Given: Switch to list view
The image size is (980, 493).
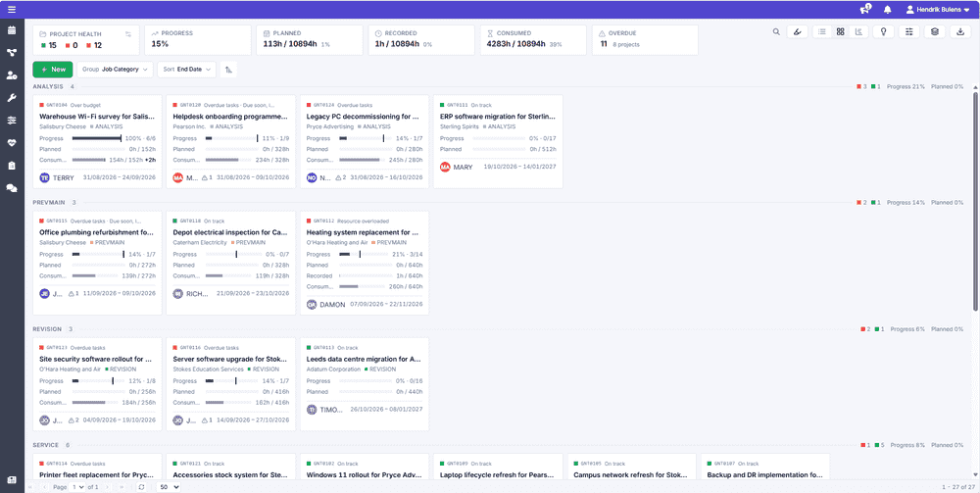Looking at the screenshot, I should pos(822,32).
